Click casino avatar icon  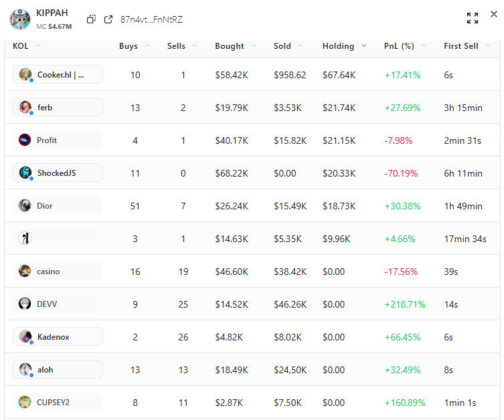(25, 271)
